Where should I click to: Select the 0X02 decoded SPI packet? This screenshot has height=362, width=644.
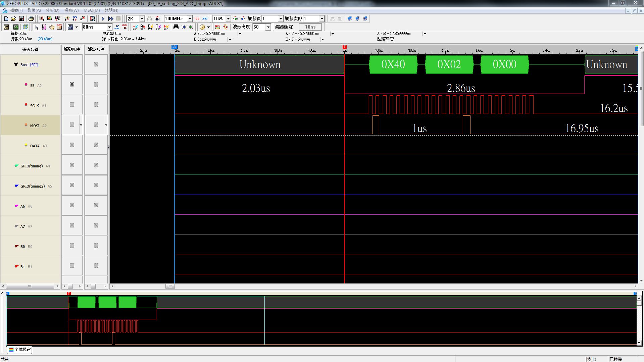pyautogui.click(x=449, y=64)
